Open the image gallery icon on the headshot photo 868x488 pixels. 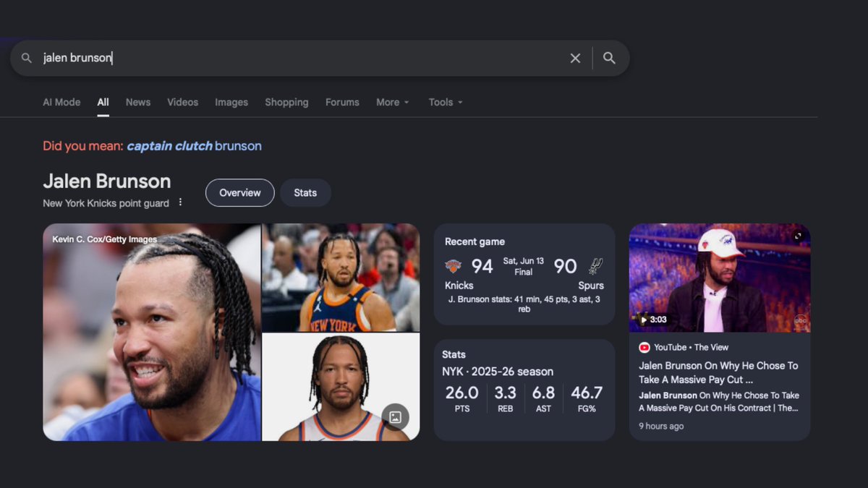(396, 417)
